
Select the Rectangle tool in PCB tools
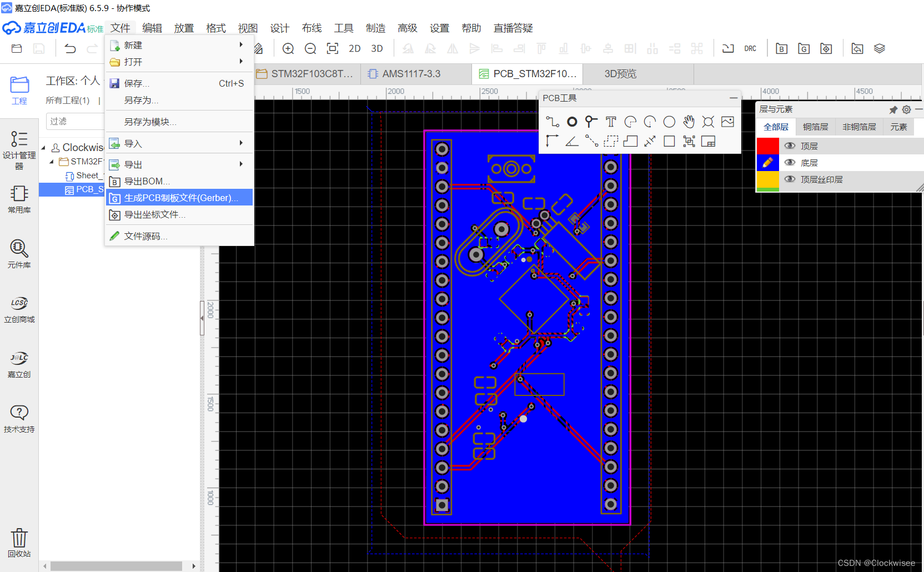(670, 141)
